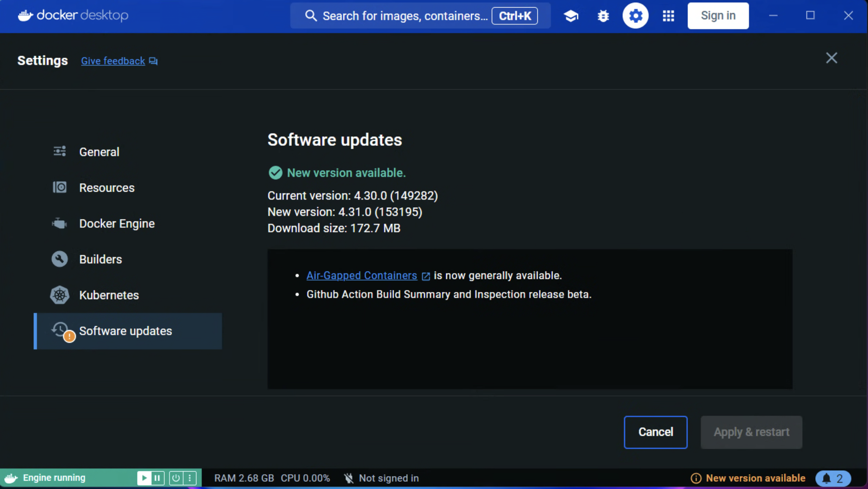Click the Give feedback link
Image resolution: width=868 pixels, height=489 pixels.
[113, 61]
